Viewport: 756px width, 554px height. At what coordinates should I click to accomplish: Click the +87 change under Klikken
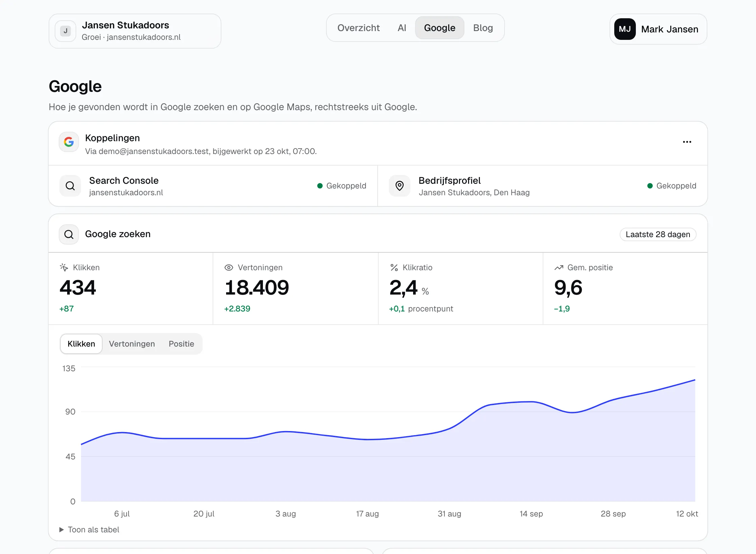click(x=66, y=309)
